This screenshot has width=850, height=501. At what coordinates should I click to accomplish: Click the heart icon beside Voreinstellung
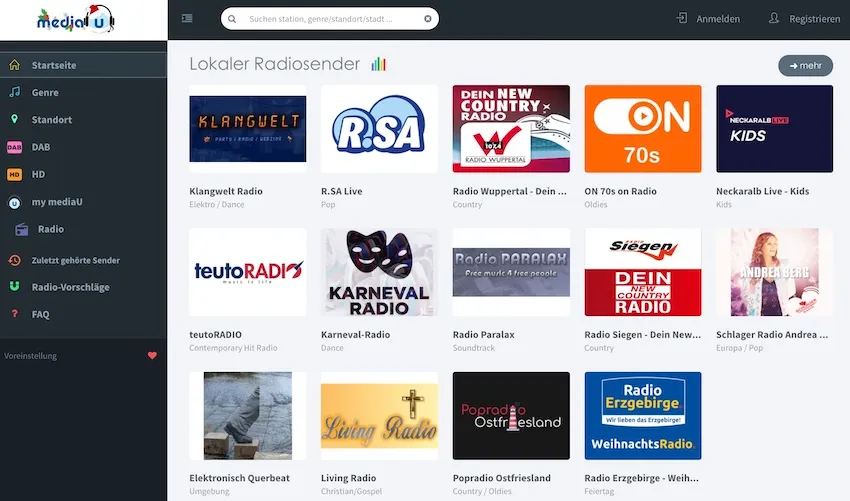click(152, 355)
